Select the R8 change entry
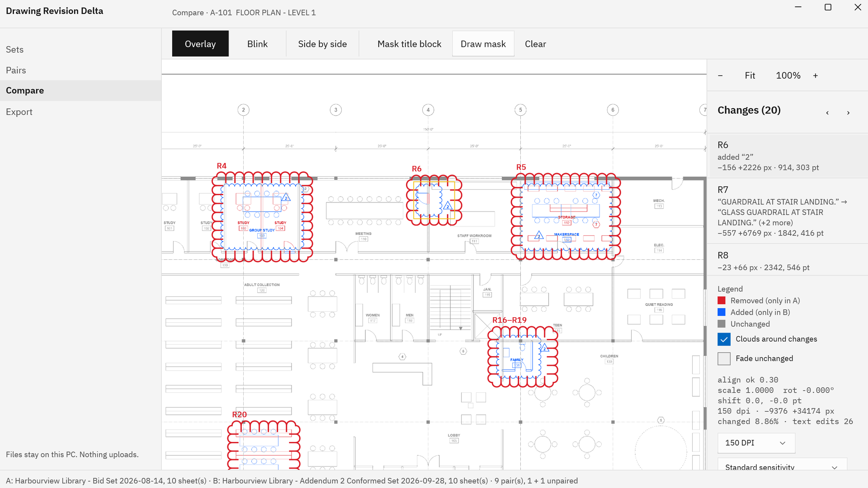 (x=788, y=261)
